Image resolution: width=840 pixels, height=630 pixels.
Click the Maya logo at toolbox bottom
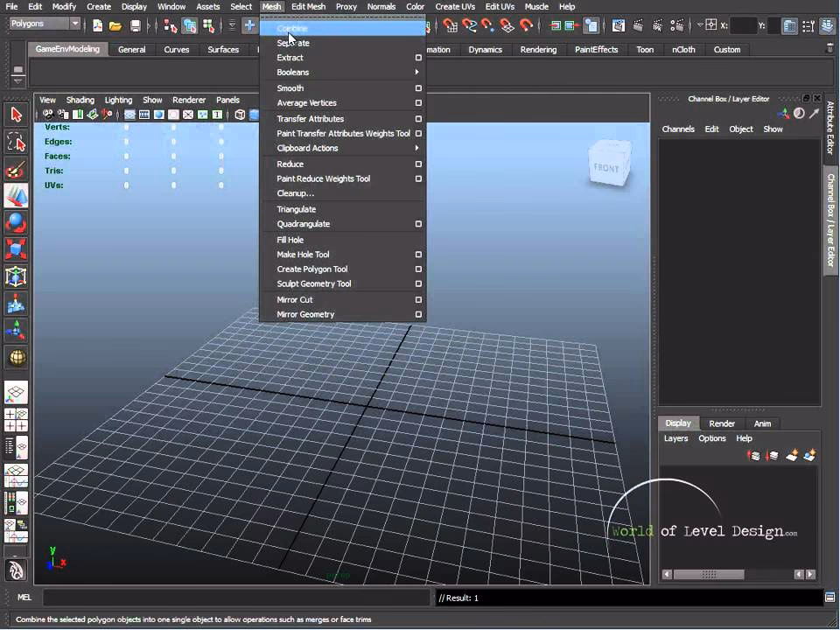pyautogui.click(x=16, y=571)
